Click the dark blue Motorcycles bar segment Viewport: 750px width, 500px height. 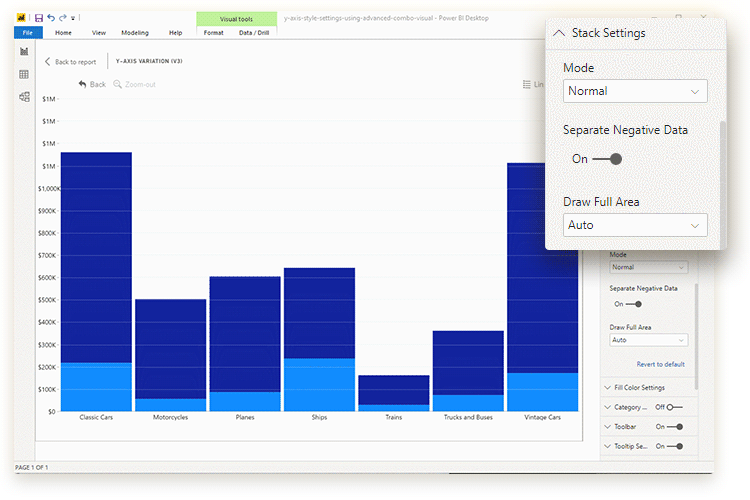click(170, 349)
